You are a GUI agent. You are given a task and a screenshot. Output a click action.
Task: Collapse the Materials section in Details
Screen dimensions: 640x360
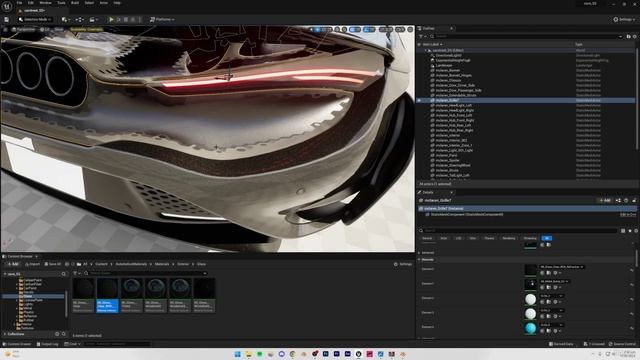[419, 260]
